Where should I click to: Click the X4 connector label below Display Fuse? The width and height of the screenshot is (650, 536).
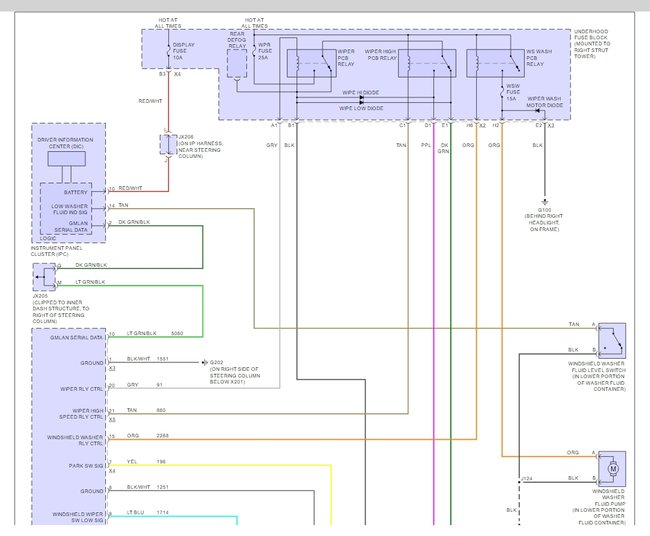177,74
